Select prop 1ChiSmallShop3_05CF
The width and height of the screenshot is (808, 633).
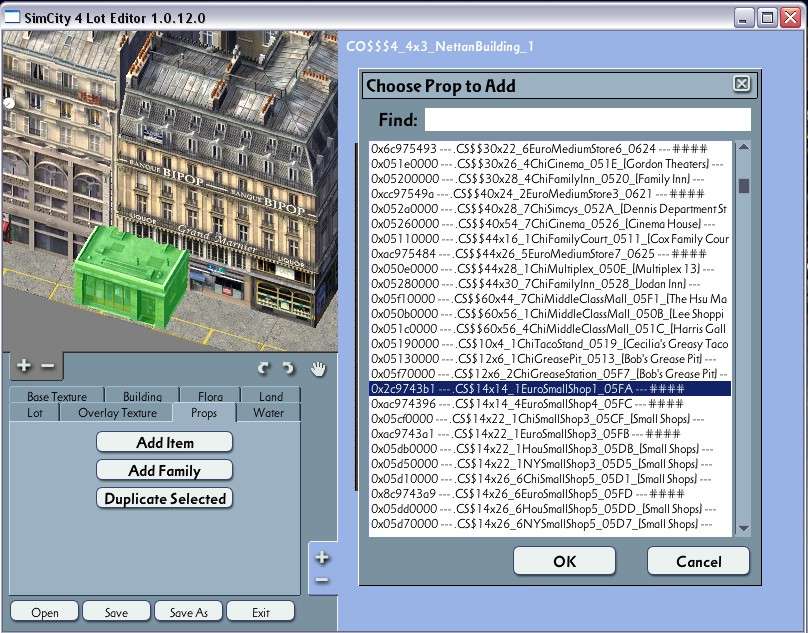coord(550,419)
